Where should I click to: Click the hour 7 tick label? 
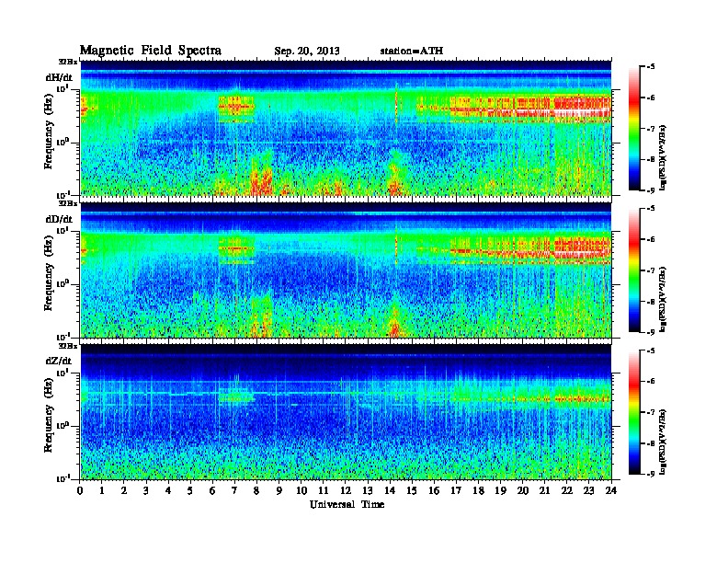(235, 490)
